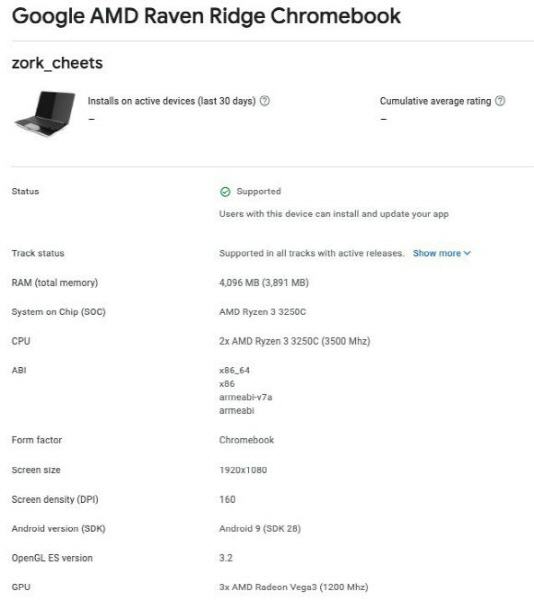Click the help icon beside Cumulative average rating
Image resolution: width=534 pixels, height=600 pixels.
coord(500,101)
